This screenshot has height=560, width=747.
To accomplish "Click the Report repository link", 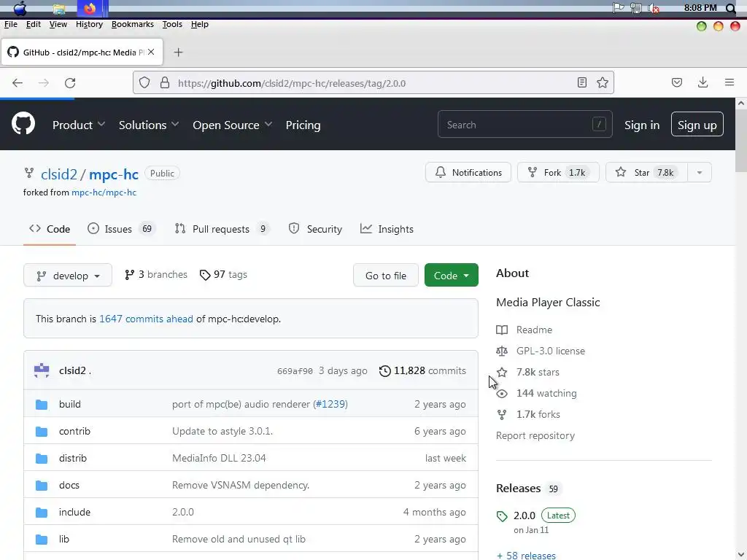I will click(535, 436).
